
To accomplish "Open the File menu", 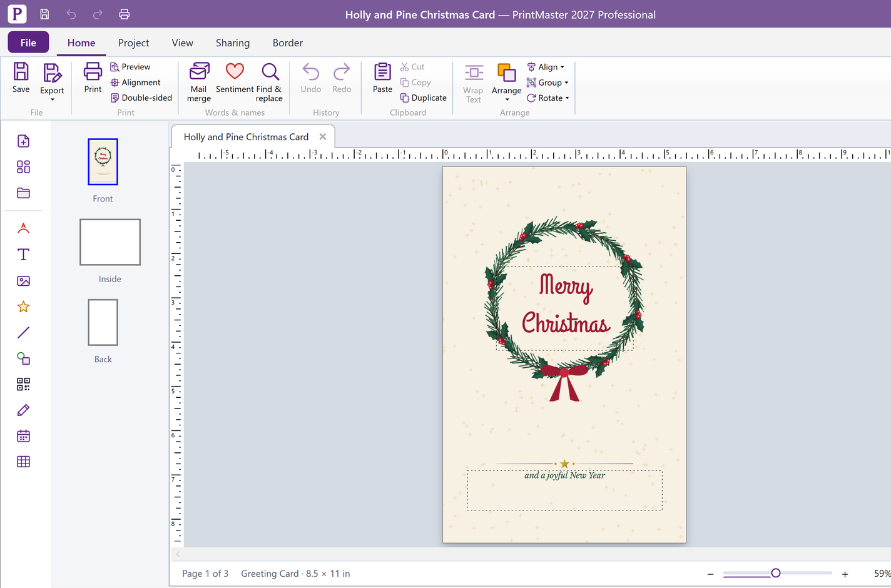I will coord(28,43).
